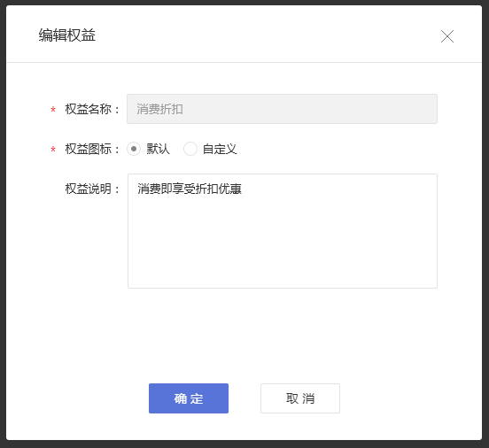Click the 编辑权益 dialog title
489x448 pixels.
pyautogui.click(x=67, y=35)
